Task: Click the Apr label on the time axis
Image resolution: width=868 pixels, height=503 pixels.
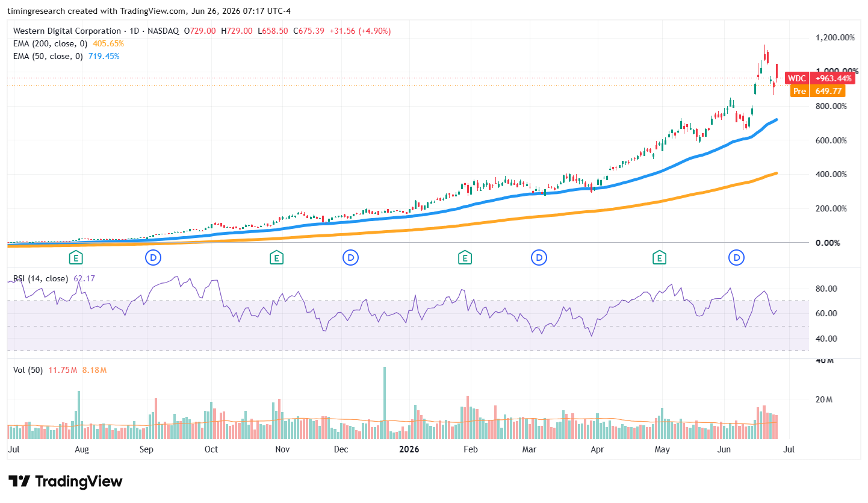Action: pos(597,449)
